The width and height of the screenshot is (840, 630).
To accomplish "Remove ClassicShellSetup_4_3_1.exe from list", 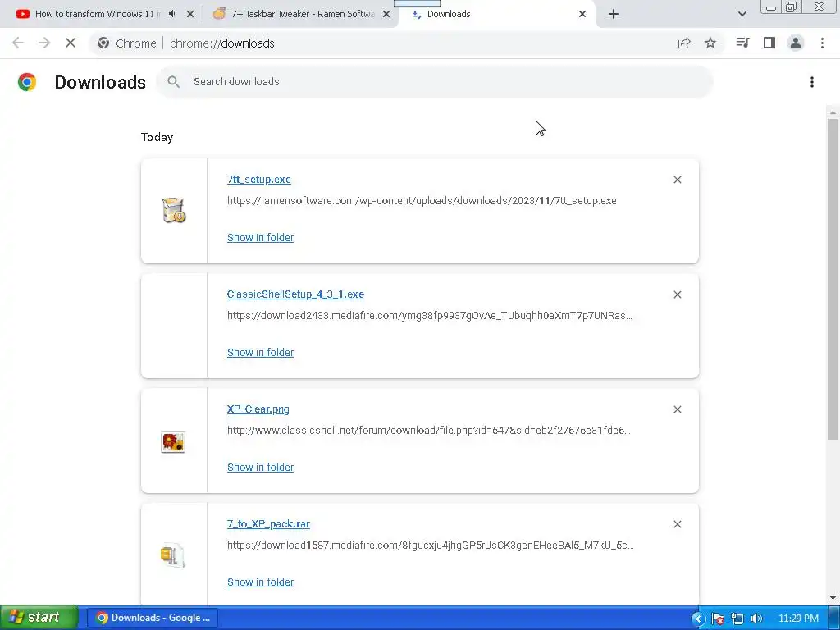I will point(677,294).
